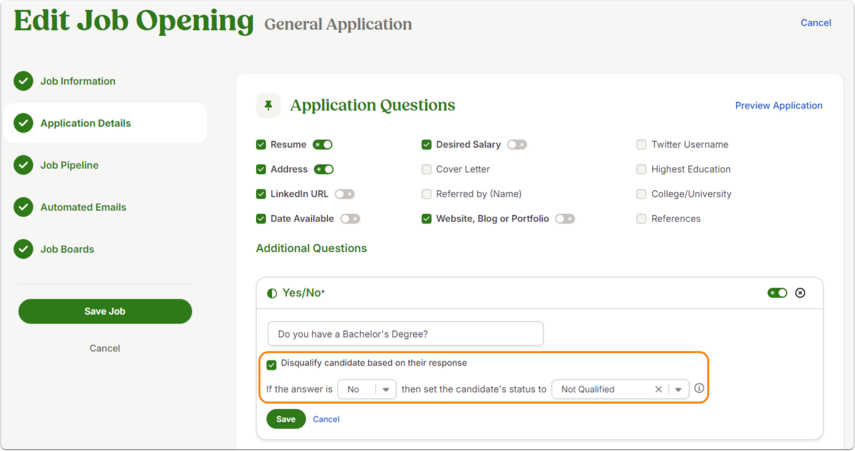Viewport: 855px width, 451px height.
Task: Open the candidate status dropdown arrow
Action: (x=678, y=389)
